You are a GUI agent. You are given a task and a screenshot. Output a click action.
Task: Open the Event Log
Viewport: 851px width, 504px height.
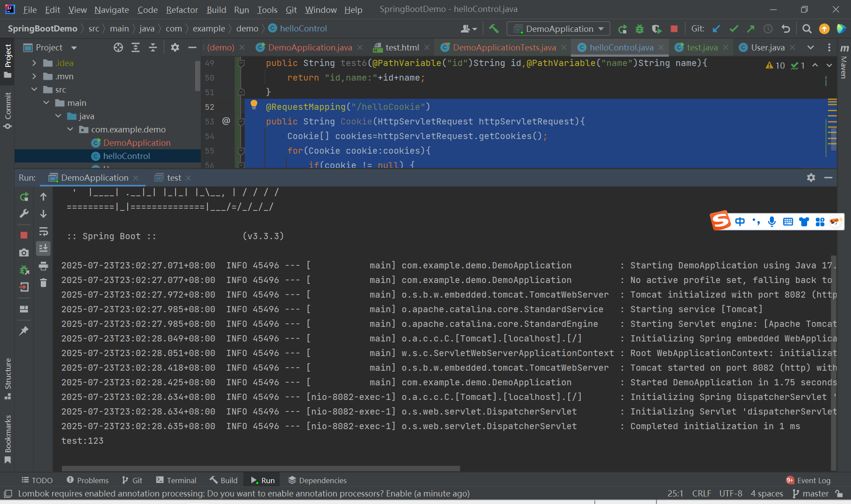(x=808, y=481)
